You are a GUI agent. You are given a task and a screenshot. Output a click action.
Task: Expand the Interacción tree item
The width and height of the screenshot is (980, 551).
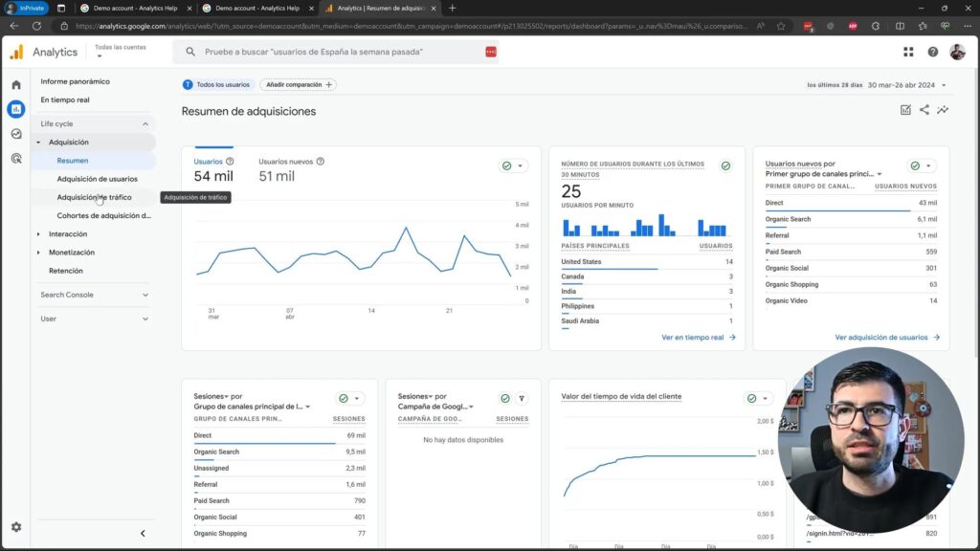coord(38,234)
